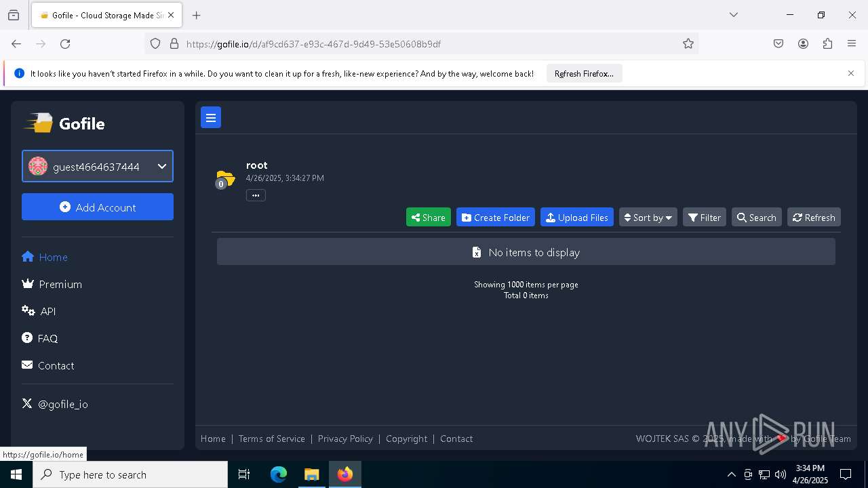Open Privacy Policy footer link
Image resolution: width=868 pixels, height=488 pixels.
point(345,439)
